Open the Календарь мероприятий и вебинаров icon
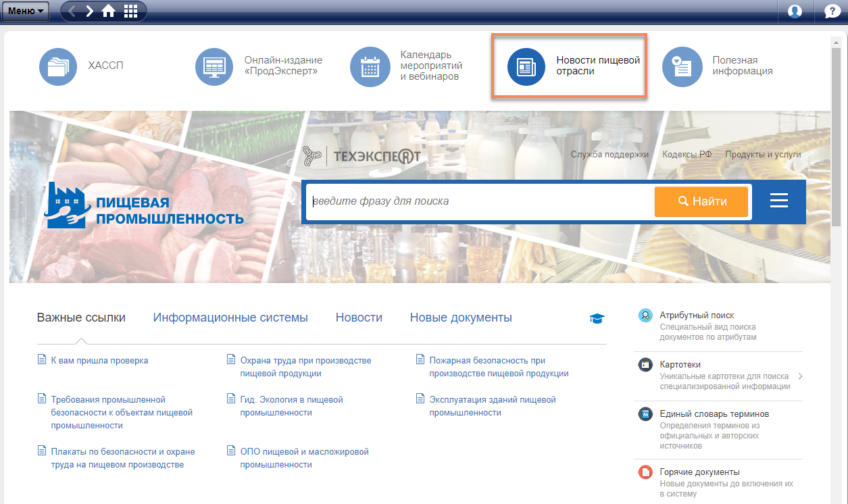The width and height of the screenshot is (848, 504). (x=370, y=66)
